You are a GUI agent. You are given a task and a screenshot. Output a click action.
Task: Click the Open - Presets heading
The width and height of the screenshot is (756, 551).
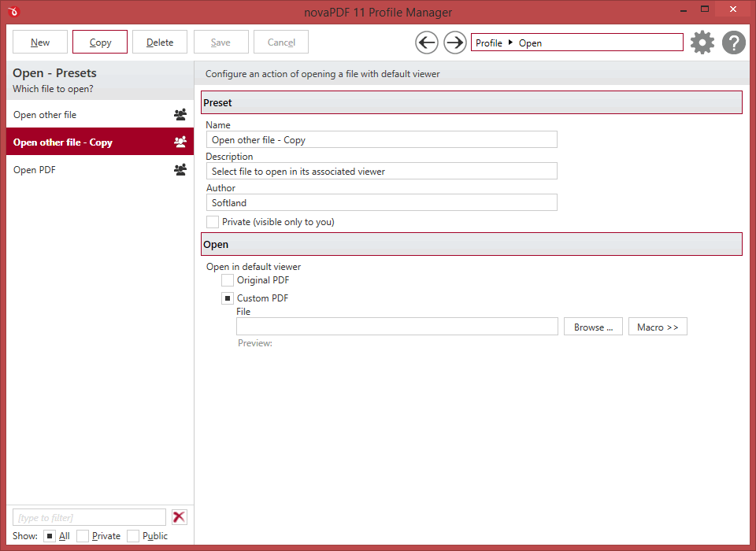(54, 72)
